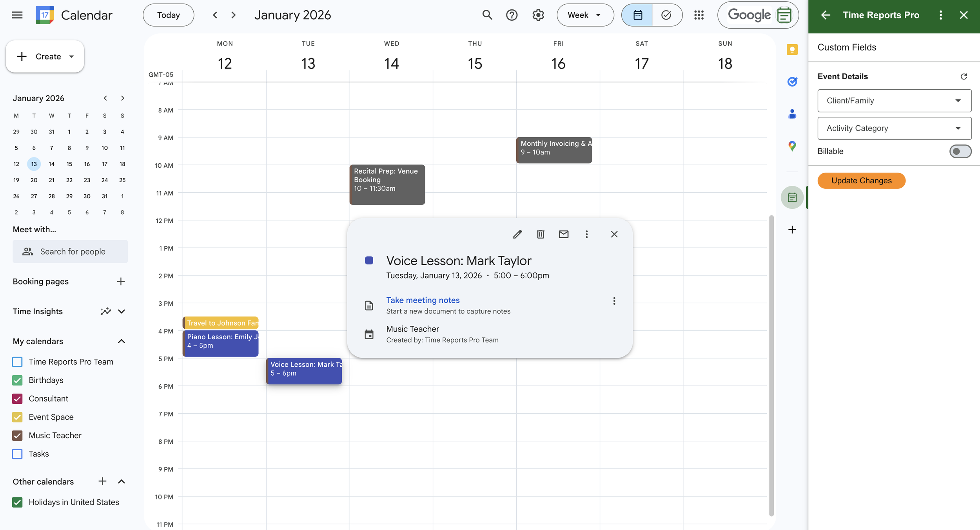Select the Time Reports Pro add-on icon

(x=792, y=197)
